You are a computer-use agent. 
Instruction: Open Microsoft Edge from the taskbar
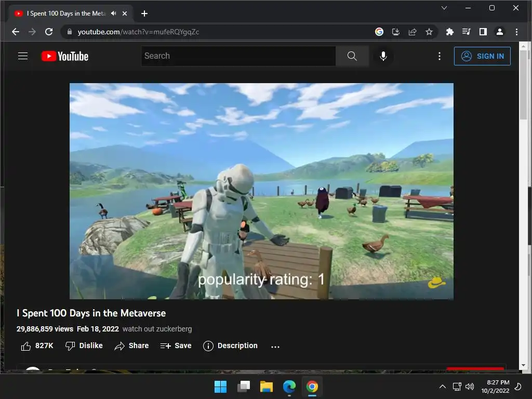pyautogui.click(x=289, y=387)
